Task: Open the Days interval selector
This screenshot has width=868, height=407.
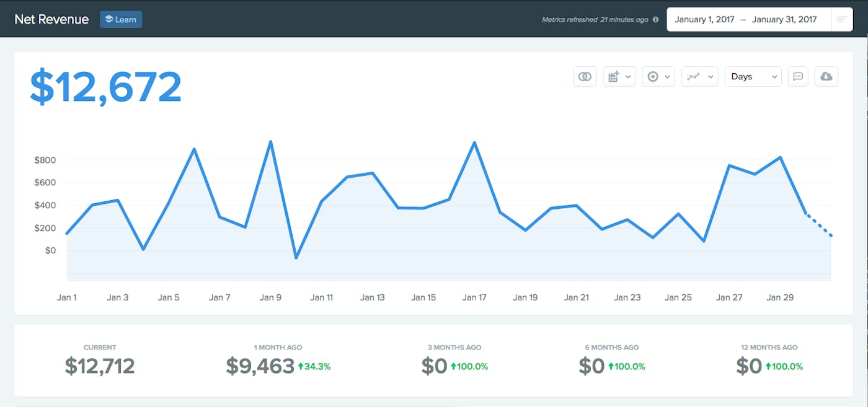Action: [x=753, y=76]
